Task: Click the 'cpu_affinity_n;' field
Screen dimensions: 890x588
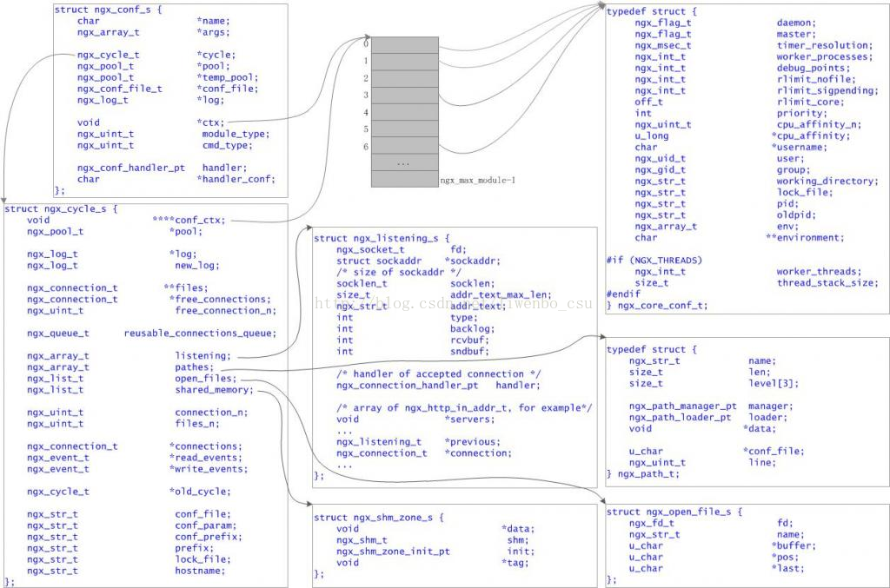Action: 819,125
